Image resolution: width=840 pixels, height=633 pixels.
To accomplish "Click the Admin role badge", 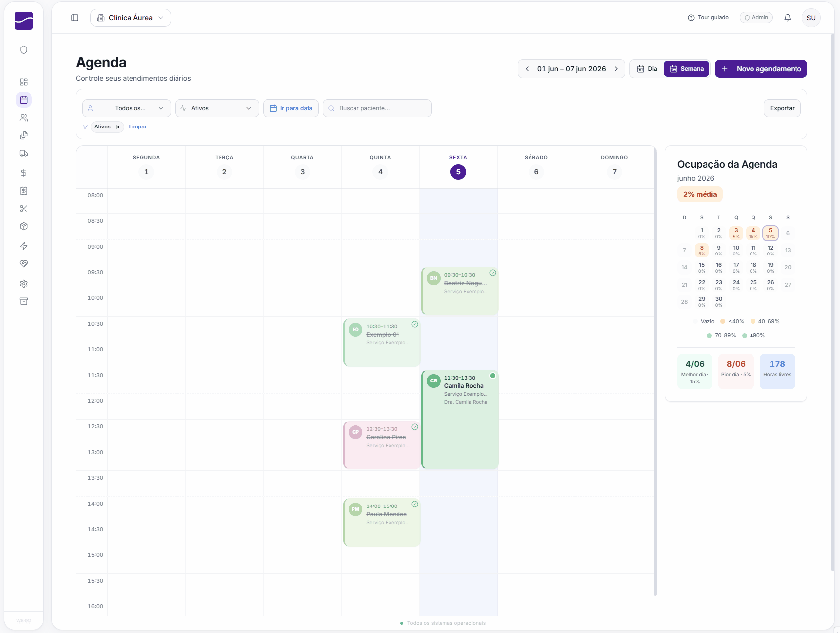I will coord(756,18).
